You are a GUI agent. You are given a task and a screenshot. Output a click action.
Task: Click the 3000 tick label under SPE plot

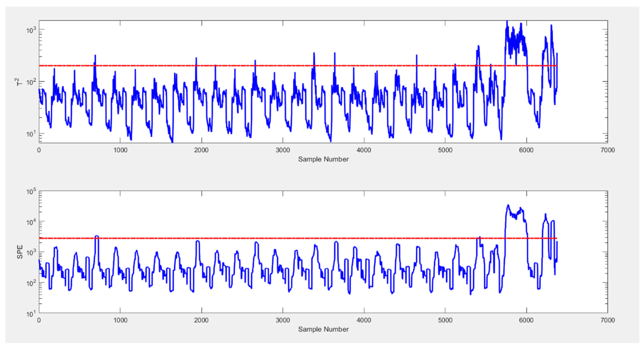[x=283, y=320]
